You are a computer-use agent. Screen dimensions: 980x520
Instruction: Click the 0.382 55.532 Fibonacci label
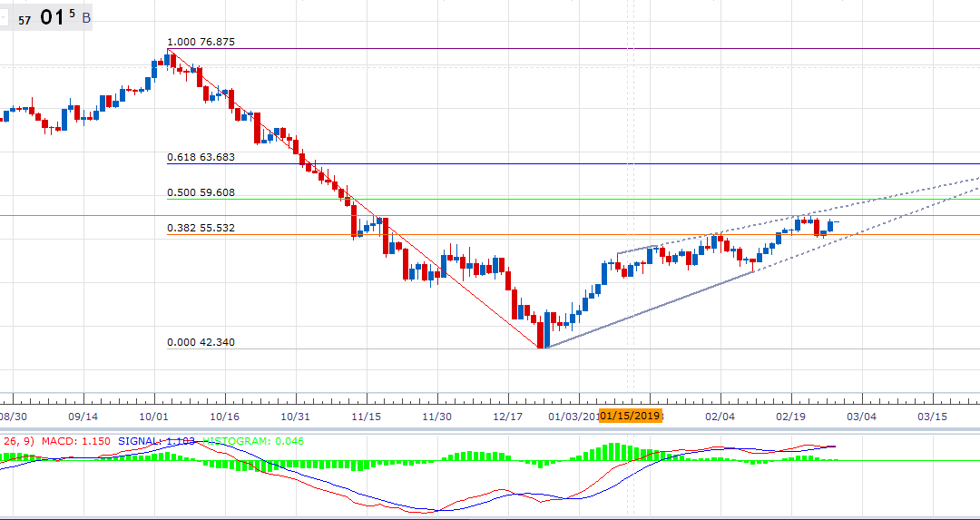tap(201, 228)
